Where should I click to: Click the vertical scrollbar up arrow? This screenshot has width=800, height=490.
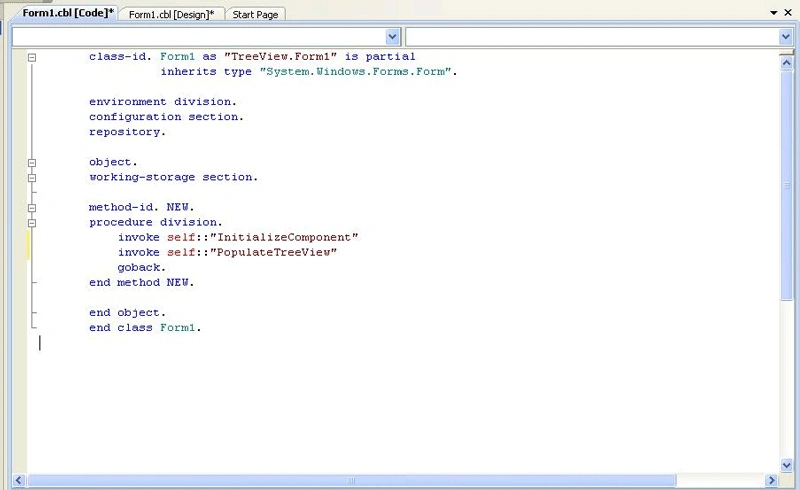[x=786, y=63]
